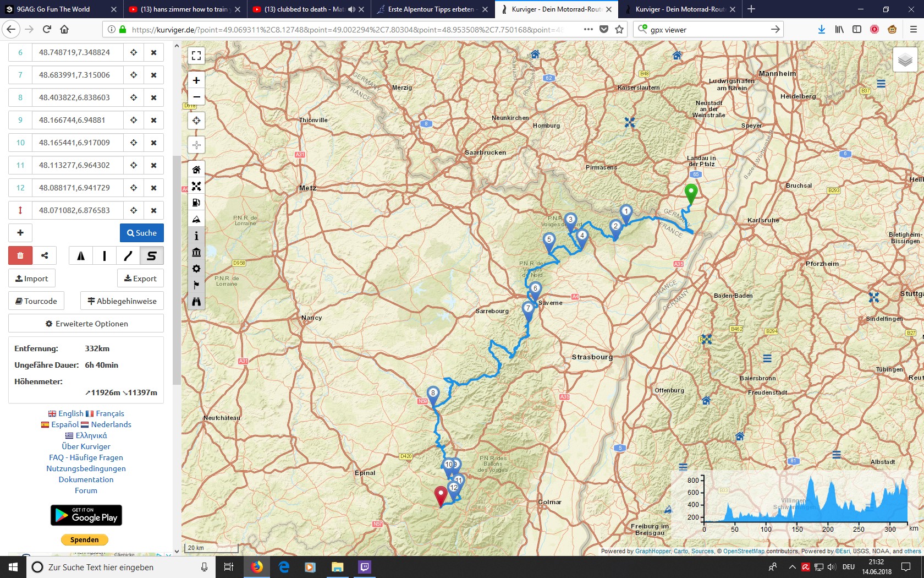Toggle fullscreen map view

point(196,56)
